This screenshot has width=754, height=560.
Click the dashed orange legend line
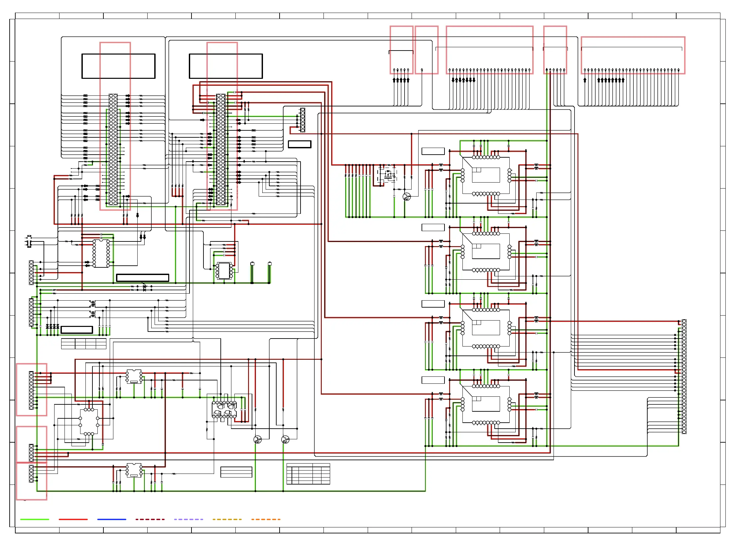click(x=266, y=519)
